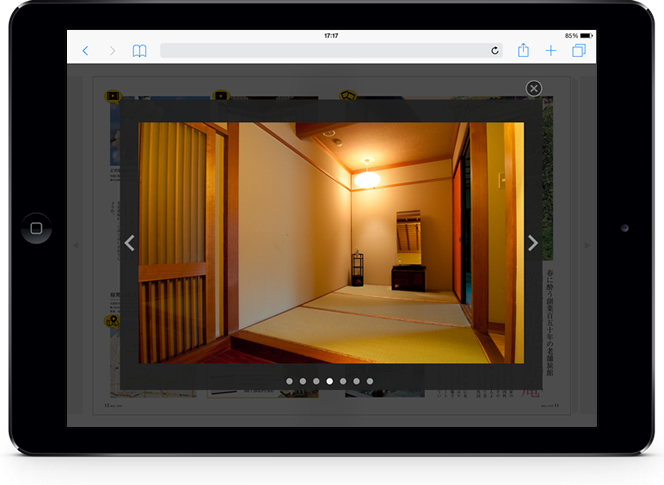Show next photo with right chevron
The width and height of the screenshot is (664, 485).
533,243
